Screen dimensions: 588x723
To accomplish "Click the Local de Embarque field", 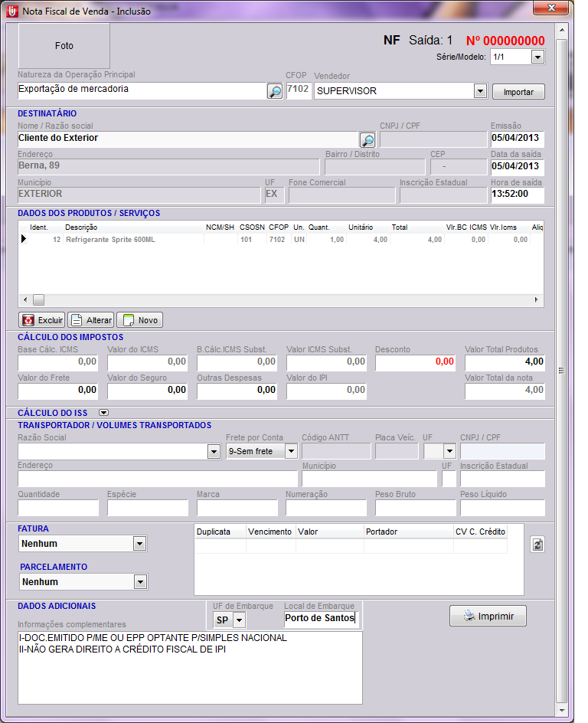I will coord(320,619).
